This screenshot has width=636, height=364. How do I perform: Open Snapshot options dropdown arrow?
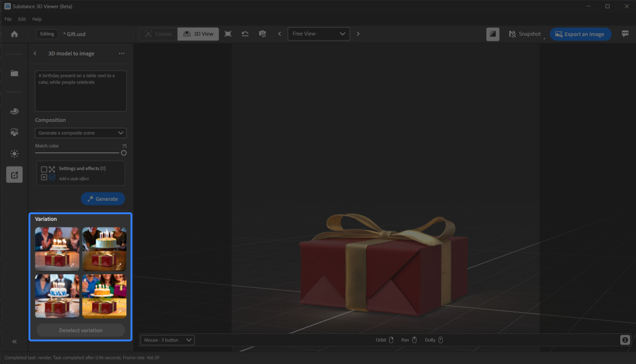pos(544,38)
